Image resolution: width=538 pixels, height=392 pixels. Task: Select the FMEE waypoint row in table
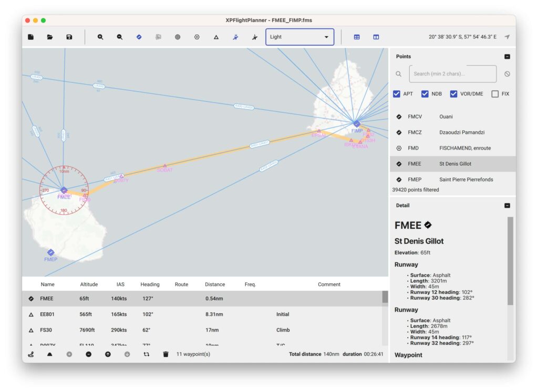click(202, 299)
